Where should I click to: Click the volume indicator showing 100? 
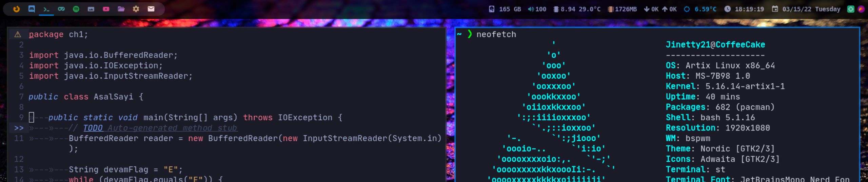pyautogui.click(x=537, y=9)
